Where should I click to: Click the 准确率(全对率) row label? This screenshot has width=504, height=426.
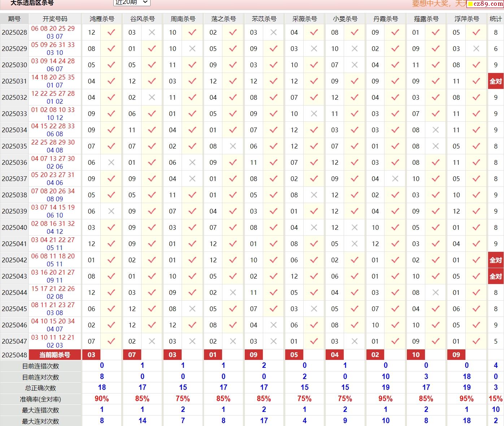[40, 399]
